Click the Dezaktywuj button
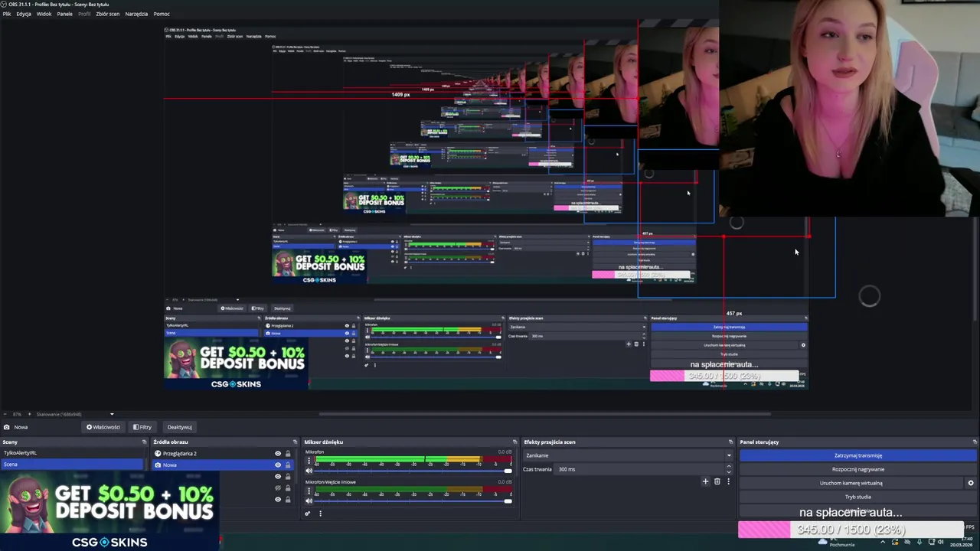Viewport: 980px width, 551px height. pos(180,427)
